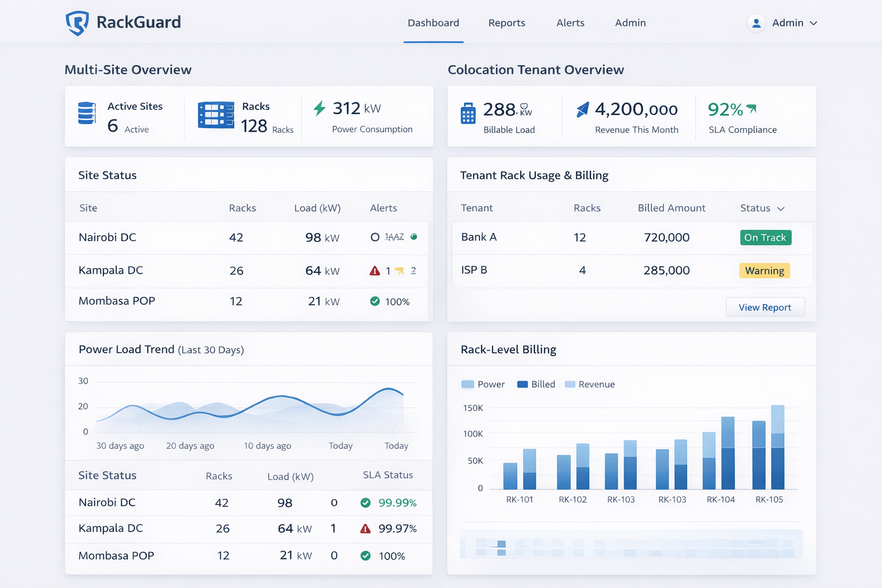
Task: Click Nairobi DC SLA green check icon
Action: (365, 503)
